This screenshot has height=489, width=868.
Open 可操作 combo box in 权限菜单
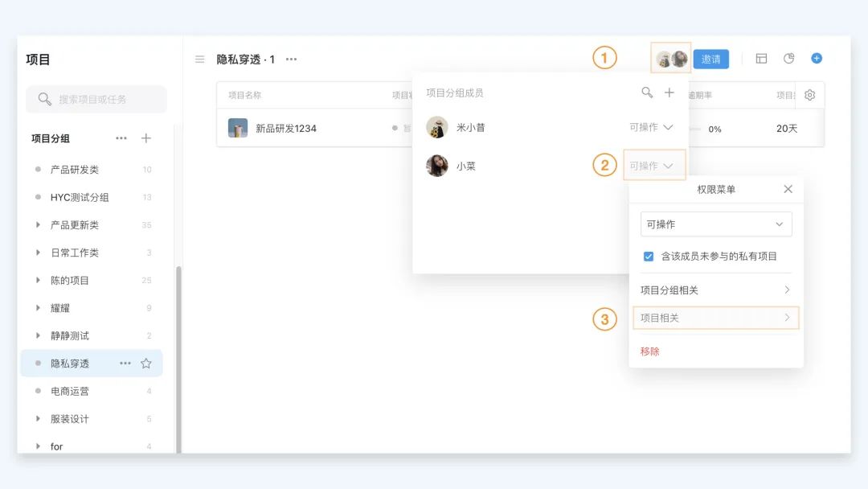(x=716, y=224)
